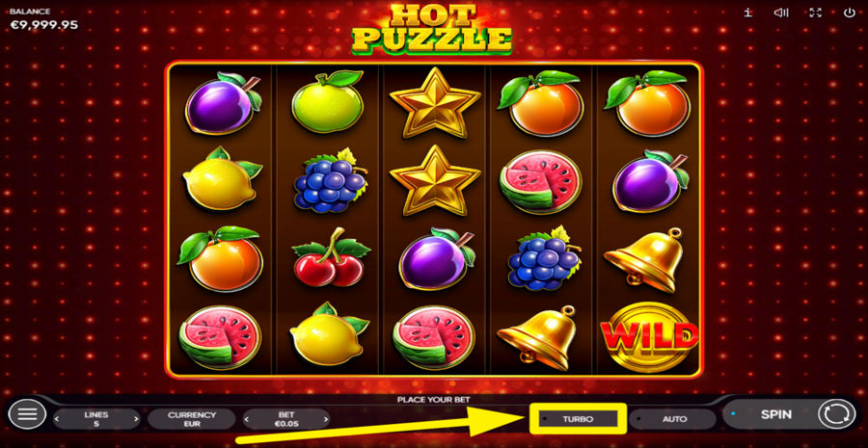Open the hamburger menu button
This screenshot has width=868, height=448.
click(27, 414)
